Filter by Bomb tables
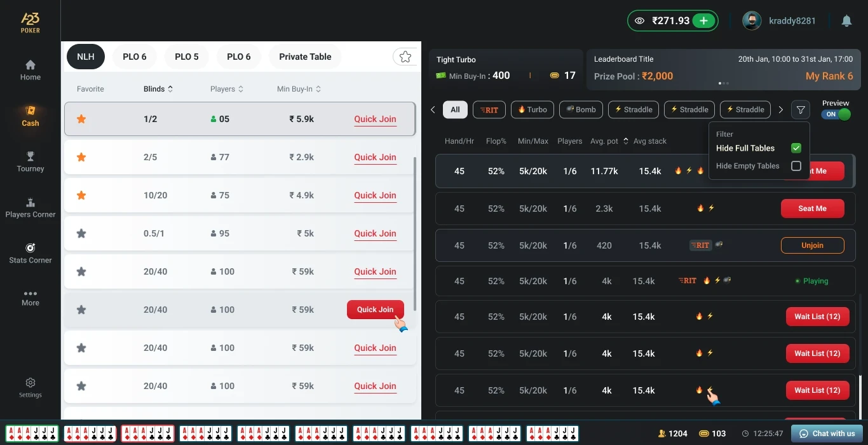 point(581,109)
